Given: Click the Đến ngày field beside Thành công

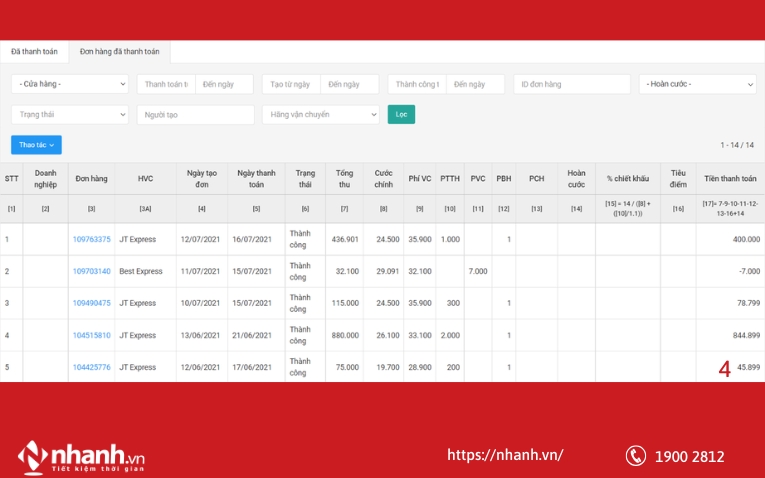Looking at the screenshot, I should pyautogui.click(x=475, y=84).
